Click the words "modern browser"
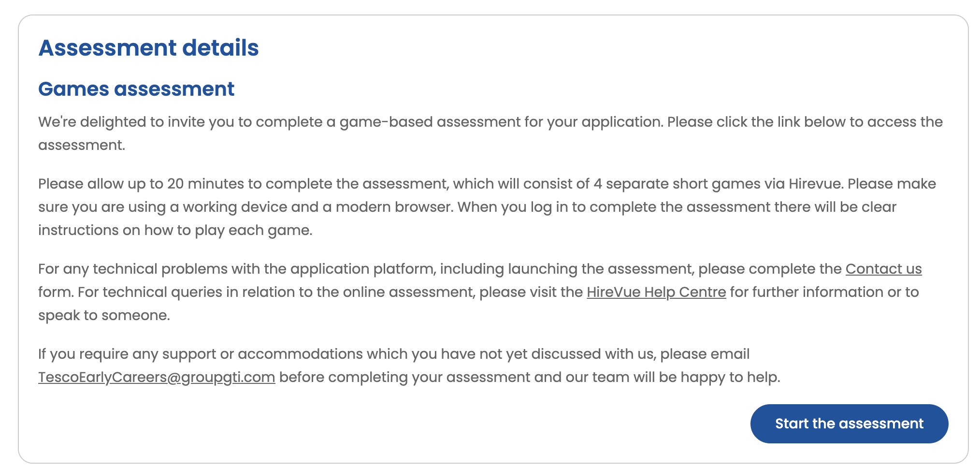This screenshot has width=980, height=469. tap(394, 207)
